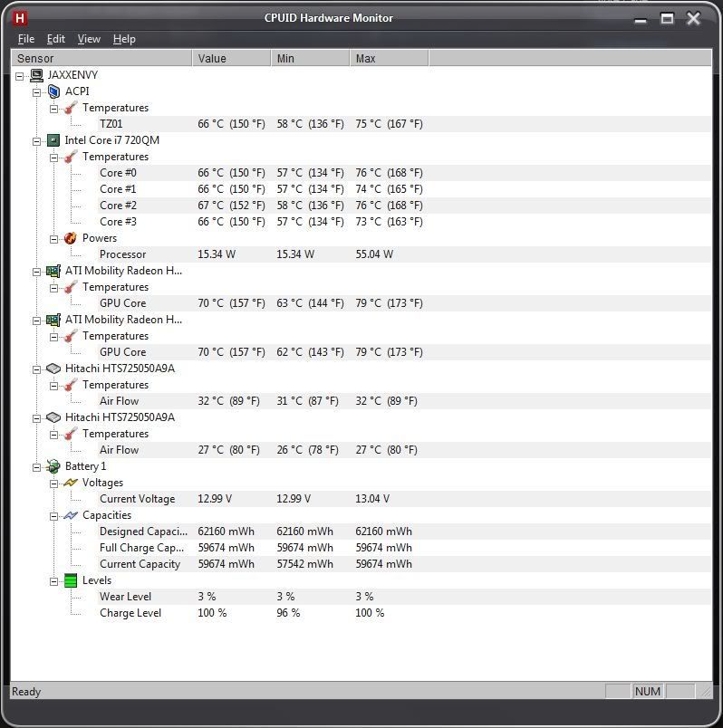Click the Hitachi drive icon above the 32 °C Air Flow
Viewport: 723px width, 728px height.
click(53, 369)
